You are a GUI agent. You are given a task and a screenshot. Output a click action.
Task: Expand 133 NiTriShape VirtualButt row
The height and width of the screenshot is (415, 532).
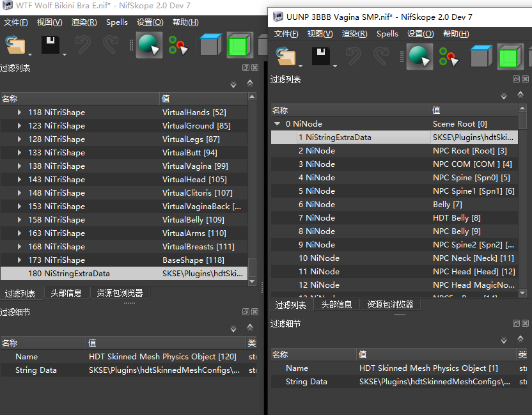(19, 153)
